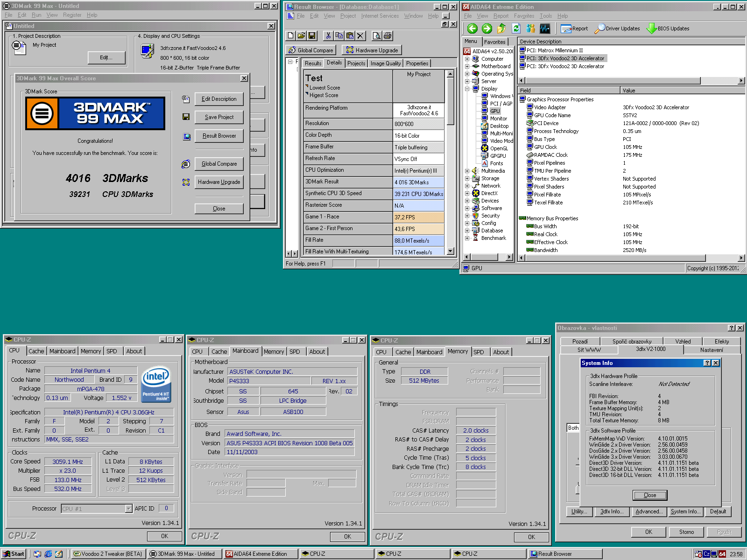This screenshot has height=560, width=747.
Task: Expand Security node in AIDA64 tree
Action: tap(467, 216)
